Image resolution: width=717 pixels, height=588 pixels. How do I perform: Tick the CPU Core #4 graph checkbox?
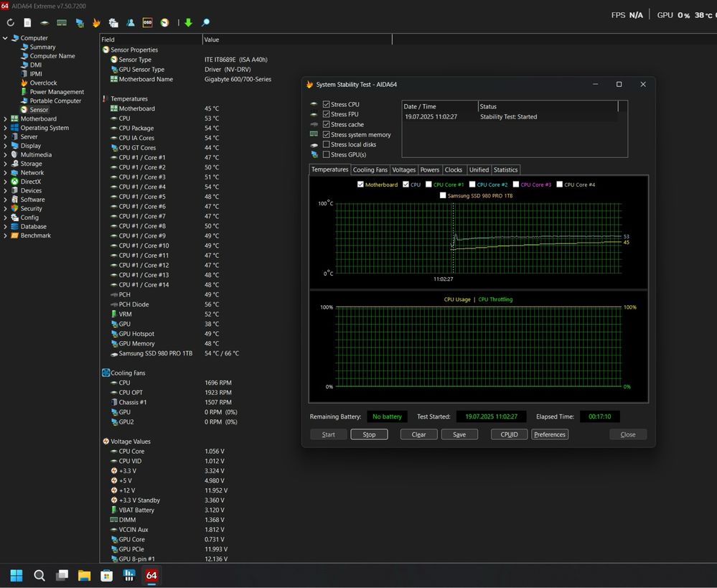point(559,185)
